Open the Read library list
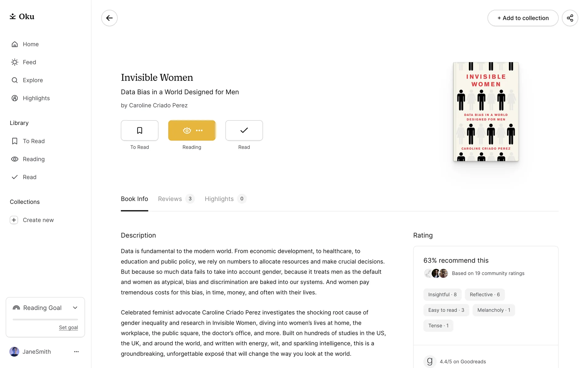The width and height of the screenshot is (588, 368). pos(29,177)
